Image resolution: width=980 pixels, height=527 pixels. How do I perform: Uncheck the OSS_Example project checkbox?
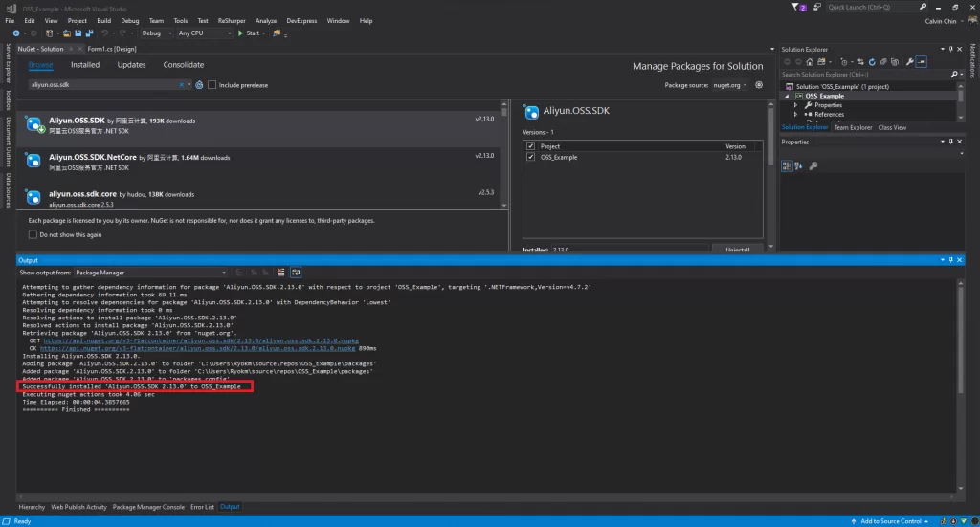530,157
